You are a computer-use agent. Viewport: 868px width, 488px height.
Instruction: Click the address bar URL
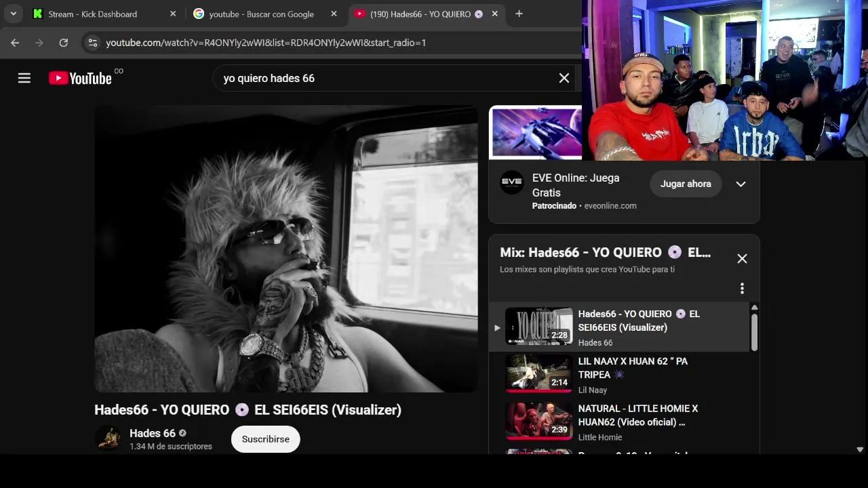click(266, 43)
